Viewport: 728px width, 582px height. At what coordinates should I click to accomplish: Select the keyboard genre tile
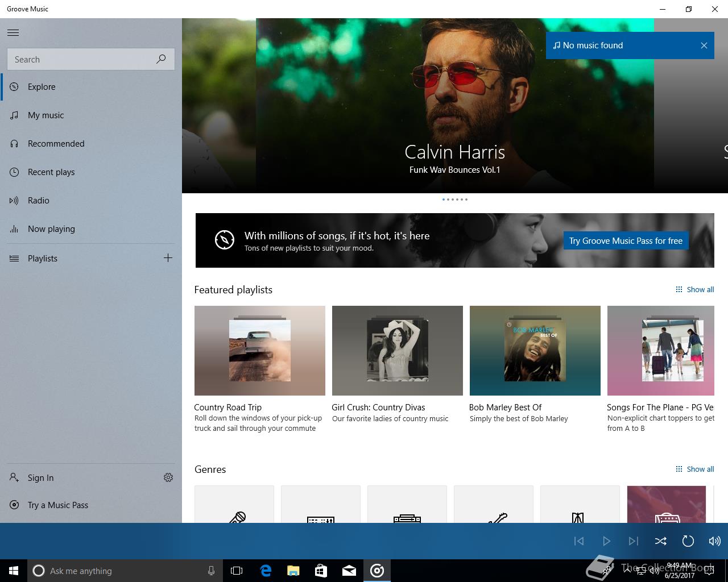click(x=321, y=504)
